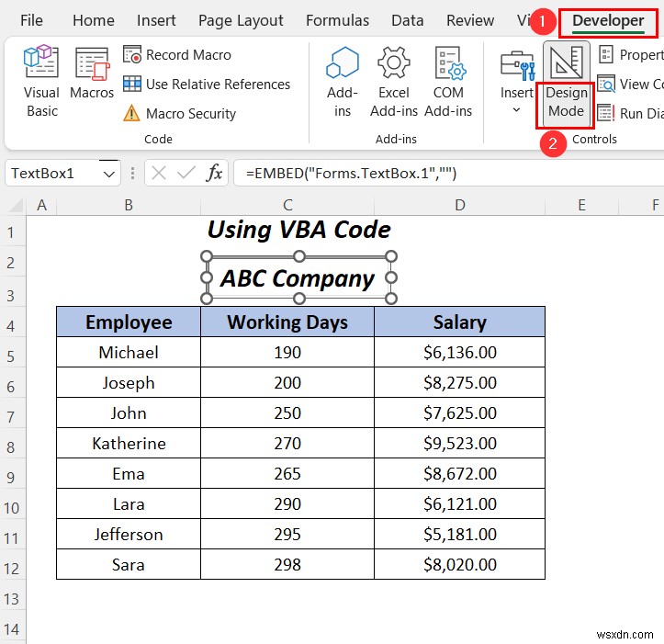Select the Developer tab

point(608,21)
